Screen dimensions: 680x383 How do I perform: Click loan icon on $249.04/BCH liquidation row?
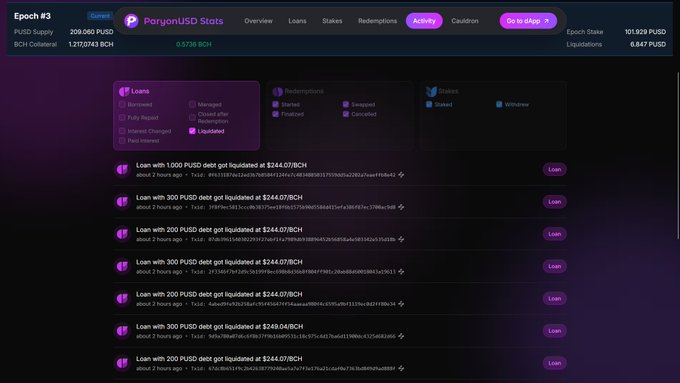click(122, 331)
